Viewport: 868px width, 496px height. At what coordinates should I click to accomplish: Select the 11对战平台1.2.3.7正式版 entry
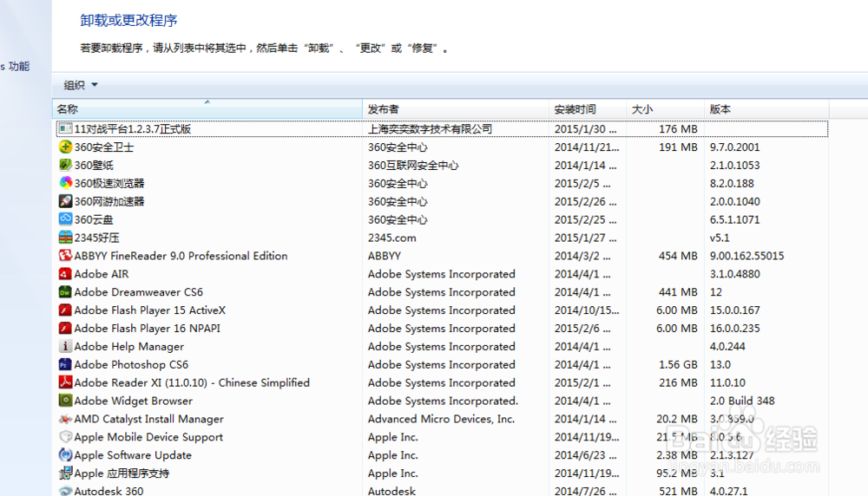coord(443,129)
